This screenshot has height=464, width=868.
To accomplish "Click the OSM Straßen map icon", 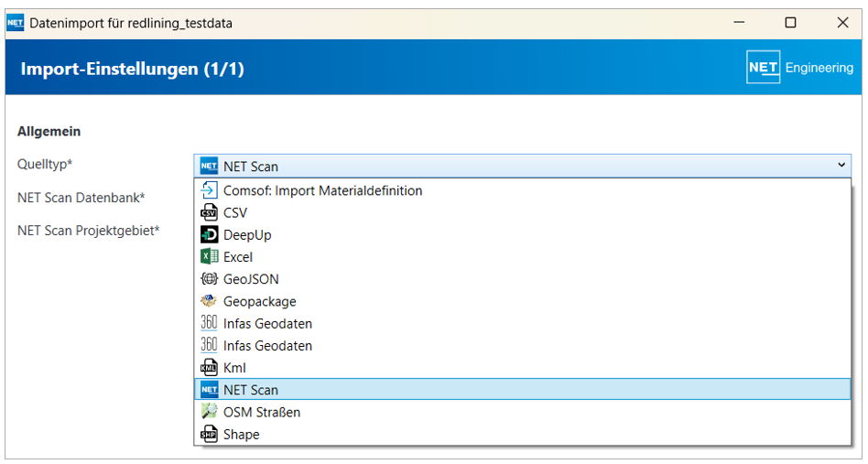I will (209, 412).
